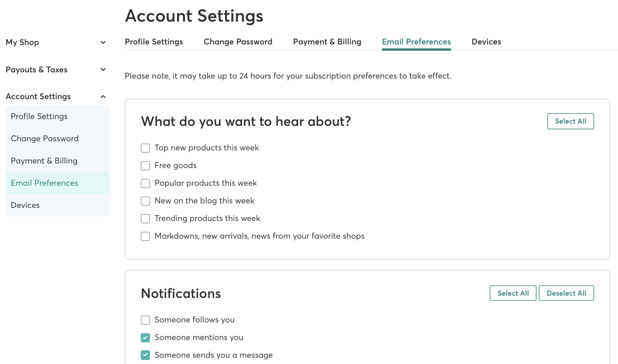Check the Free goods checkbox
618x364 pixels.
(145, 166)
